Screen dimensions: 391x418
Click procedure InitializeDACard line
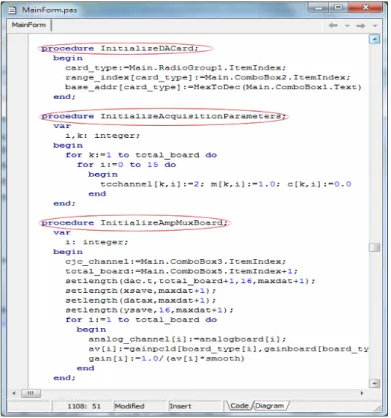tap(119, 49)
